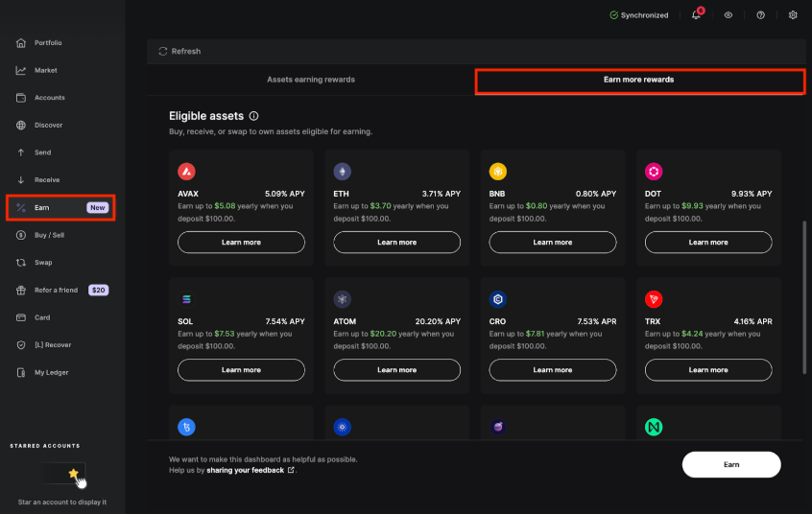Click the Eligible assets info icon
The width and height of the screenshot is (812, 514).
point(253,116)
